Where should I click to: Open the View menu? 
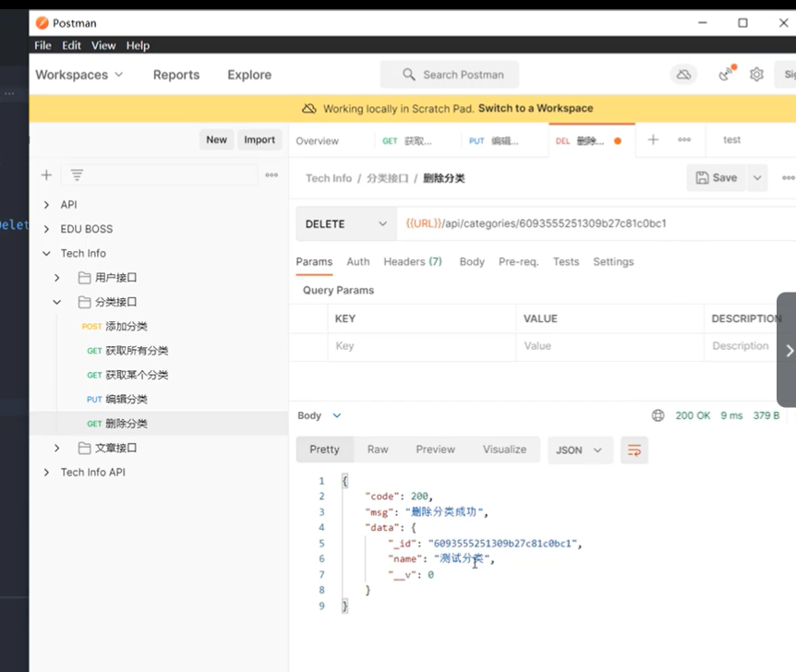[x=103, y=45]
